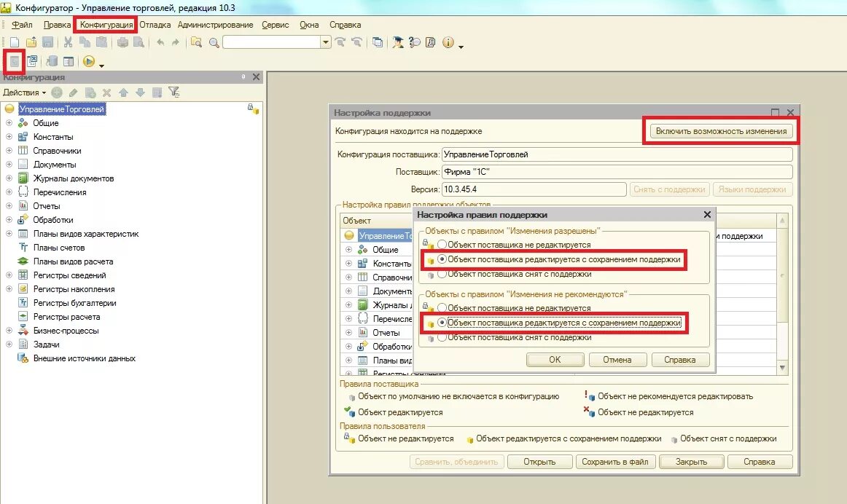Click the toolbar search text field
The height and width of the screenshot is (504, 847).
click(x=272, y=42)
